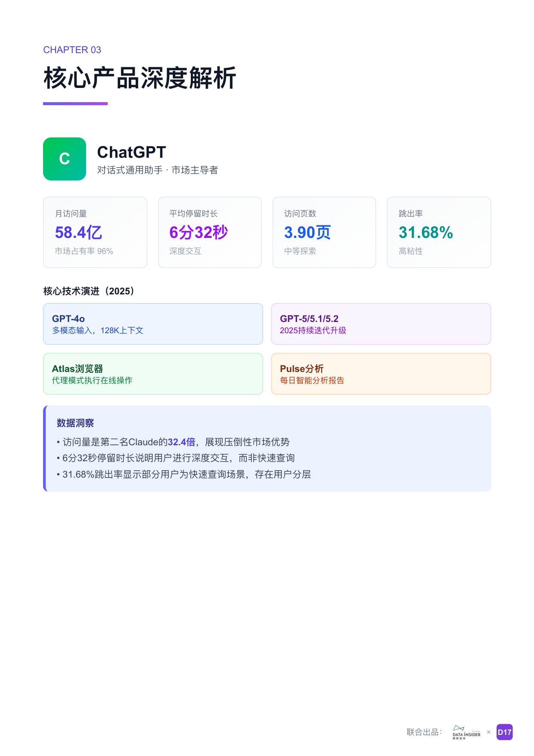The height and width of the screenshot is (756, 534).
Task: Click text 代理模式执行在线操作
Action: (x=92, y=381)
